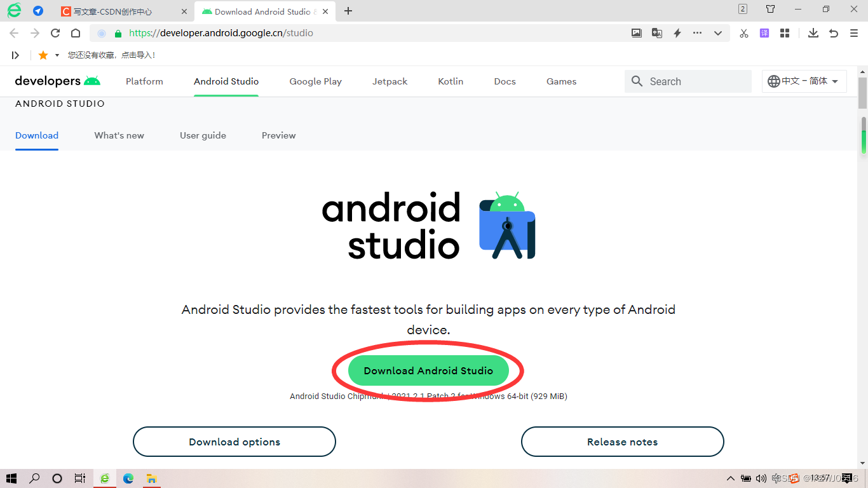868x488 pixels.
Task: Open the extensions grid icon
Action: coord(785,33)
